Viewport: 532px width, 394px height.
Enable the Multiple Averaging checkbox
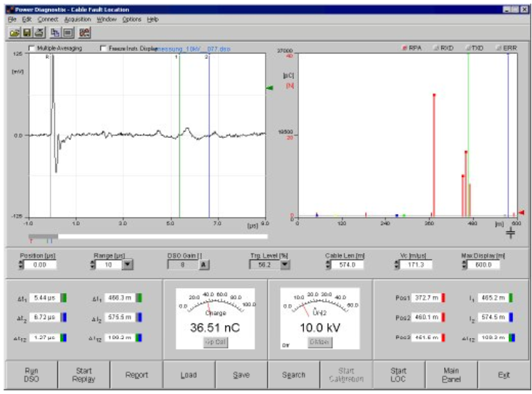32,48
